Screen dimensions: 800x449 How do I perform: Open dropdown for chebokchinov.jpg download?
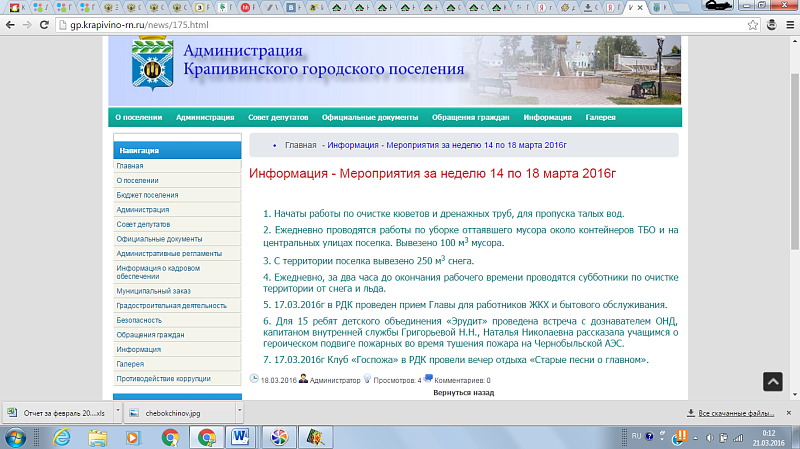[239, 412]
